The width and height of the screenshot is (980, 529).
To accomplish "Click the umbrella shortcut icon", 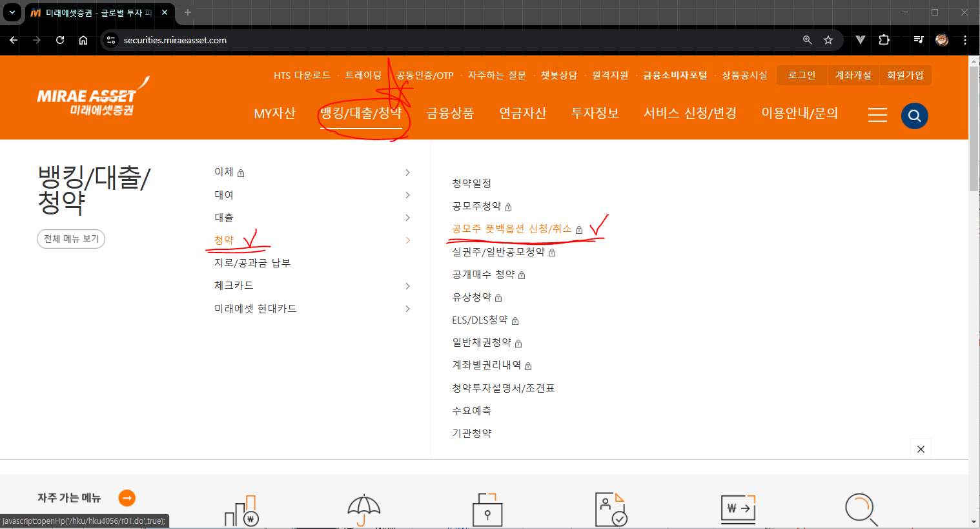I will coord(364,510).
